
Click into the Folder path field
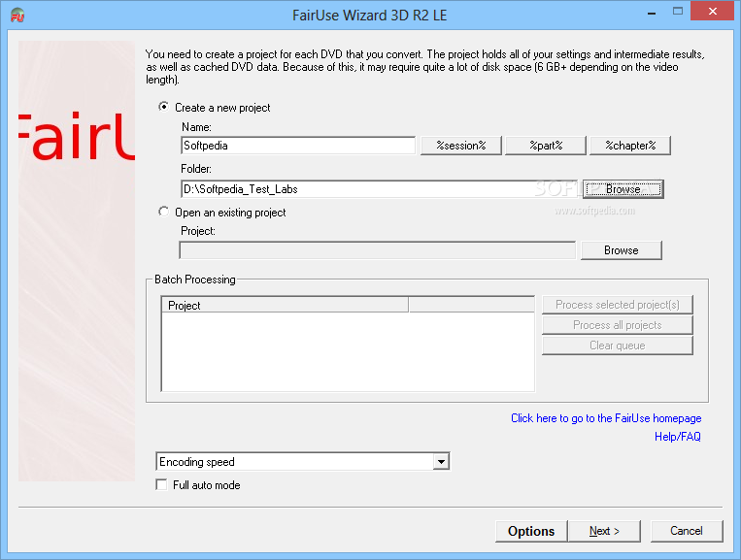coord(379,189)
